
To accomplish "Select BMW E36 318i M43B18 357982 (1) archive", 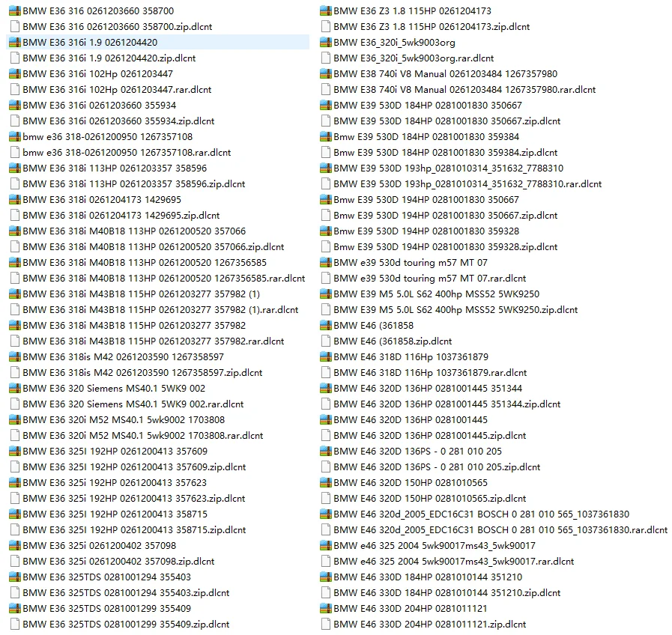I will (x=135, y=294).
